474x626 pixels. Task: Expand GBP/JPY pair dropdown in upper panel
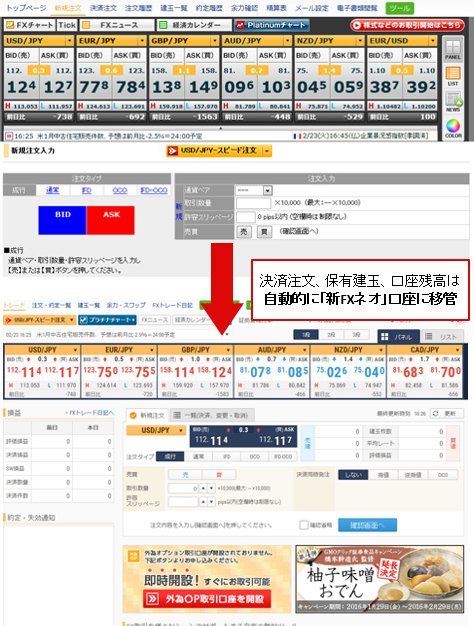point(215,41)
